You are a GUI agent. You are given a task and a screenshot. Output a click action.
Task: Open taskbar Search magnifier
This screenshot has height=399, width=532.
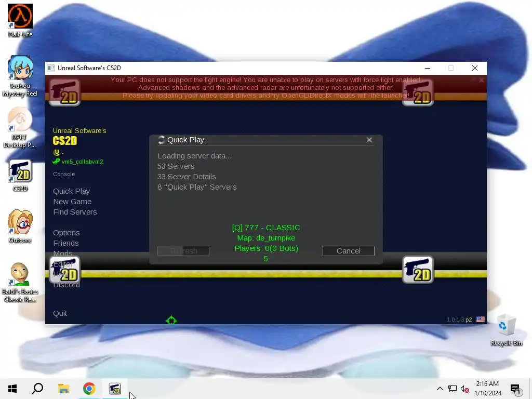tap(37, 389)
